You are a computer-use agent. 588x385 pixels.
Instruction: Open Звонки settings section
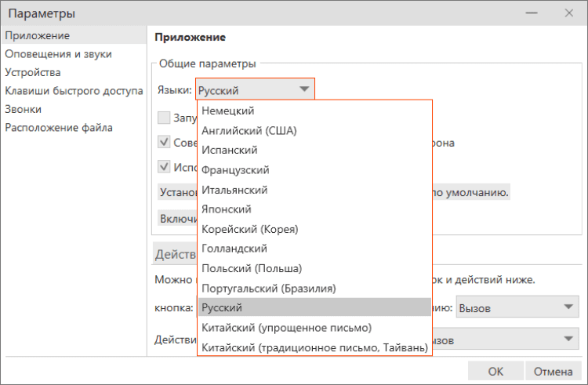24,109
